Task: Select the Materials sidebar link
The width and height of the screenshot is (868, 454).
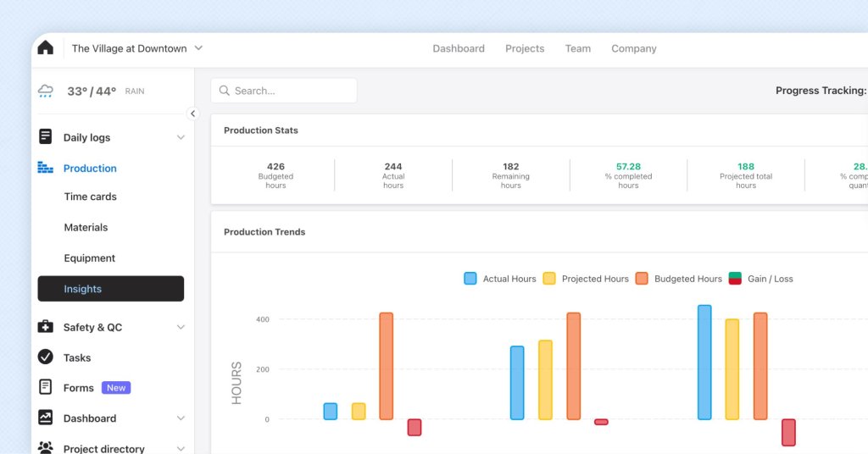Action: coord(86,227)
